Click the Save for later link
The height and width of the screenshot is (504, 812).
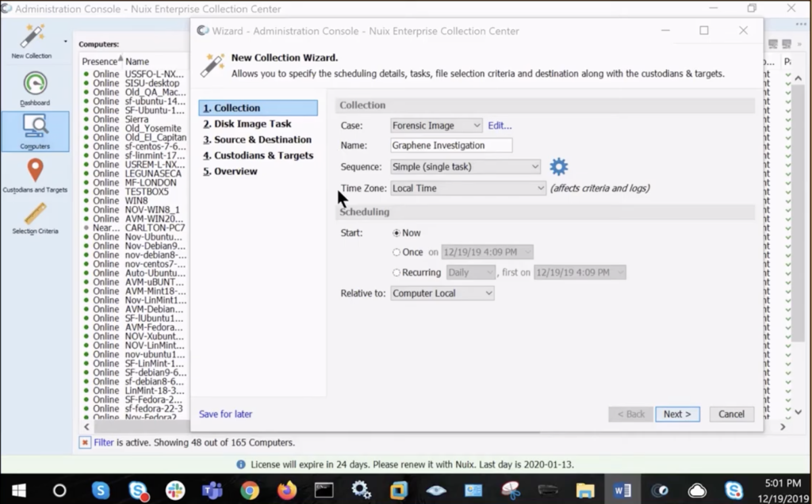(x=226, y=414)
